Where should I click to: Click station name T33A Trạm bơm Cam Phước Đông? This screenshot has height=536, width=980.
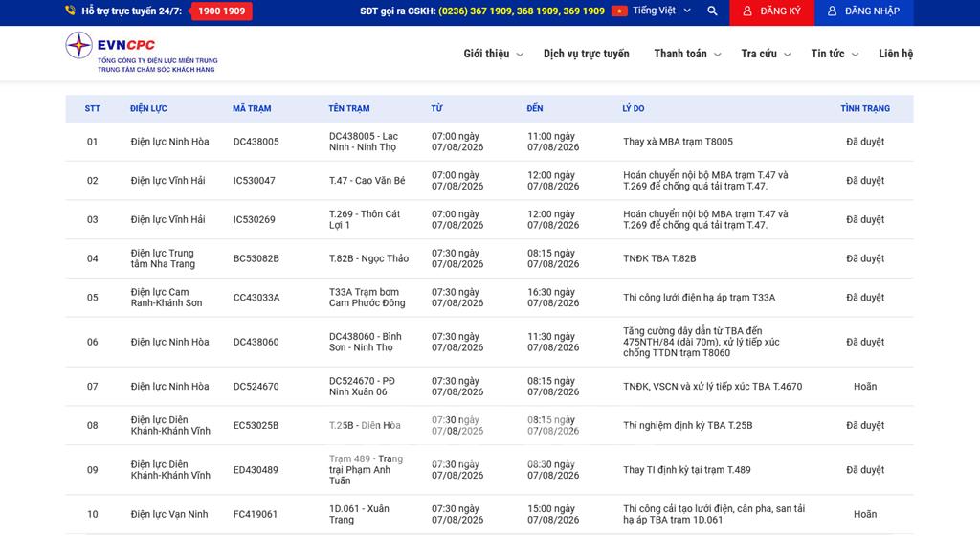pyautogui.click(x=367, y=298)
